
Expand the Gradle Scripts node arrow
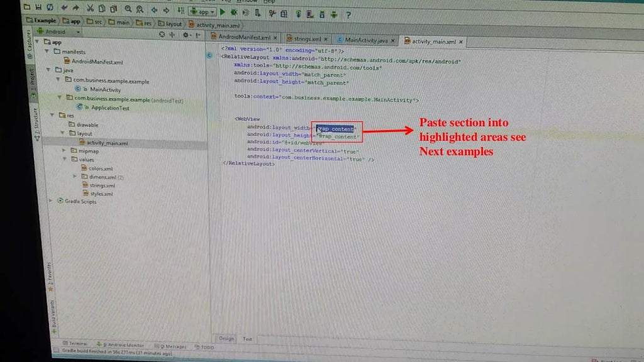(x=50, y=200)
